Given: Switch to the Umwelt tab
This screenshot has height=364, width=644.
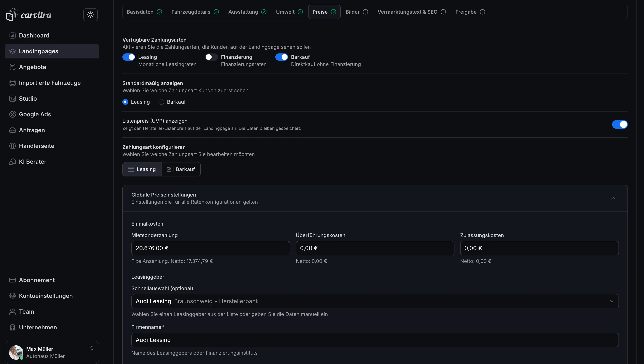Looking at the screenshot, I should pyautogui.click(x=290, y=12).
